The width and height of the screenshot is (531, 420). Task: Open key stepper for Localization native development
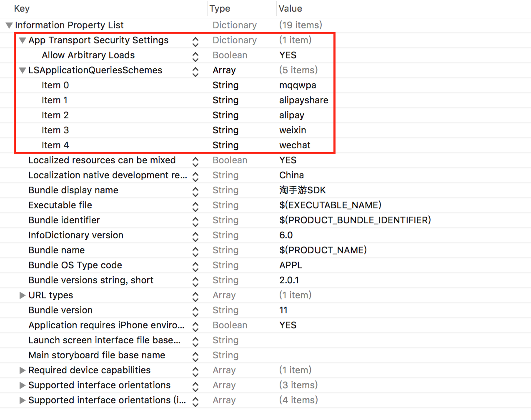coord(195,176)
